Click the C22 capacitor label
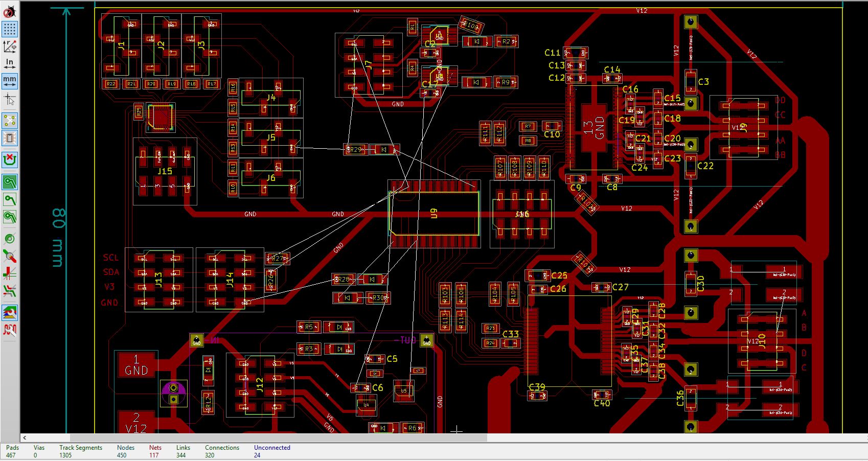 [x=705, y=166]
